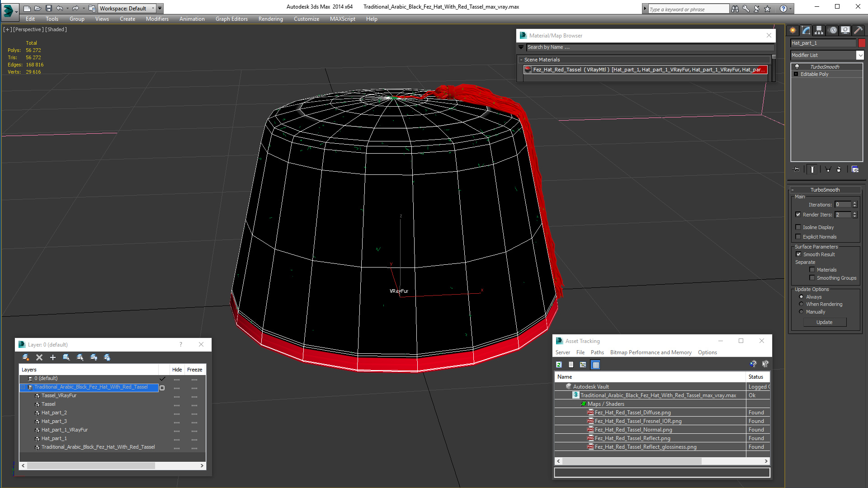Click the Perspective viewport label
The width and height of the screenshot is (868, 488).
pos(28,29)
